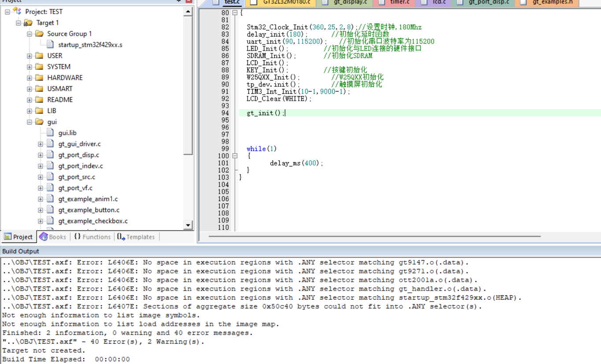Click the file icon of startup_stm32f429xx.s

[x=50, y=44]
